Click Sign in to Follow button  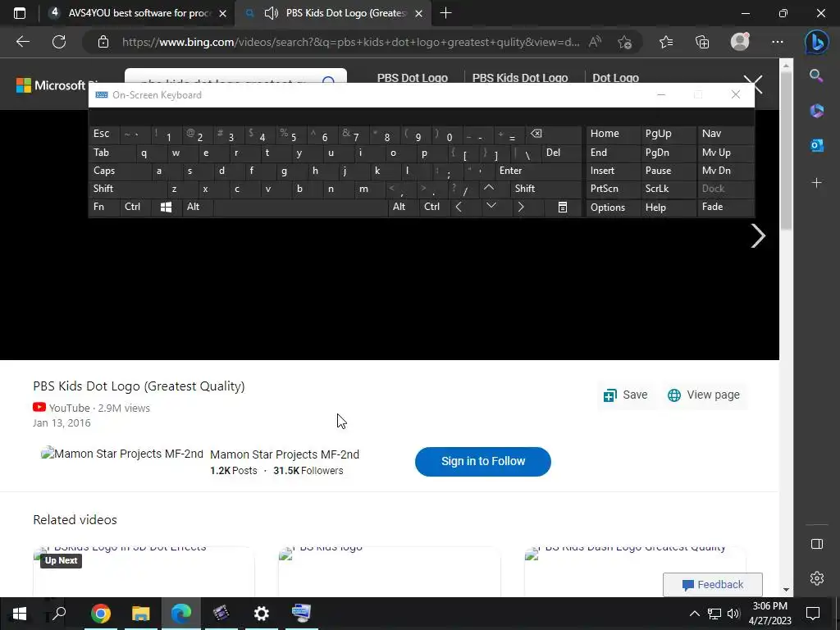[482, 461]
